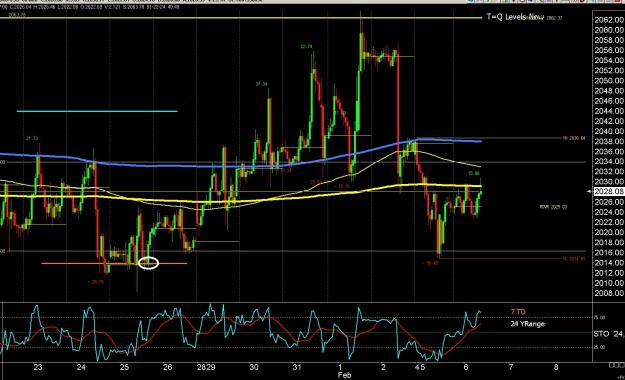Click the small boxes at time axis corner
625x380 pixels.
[617, 365]
